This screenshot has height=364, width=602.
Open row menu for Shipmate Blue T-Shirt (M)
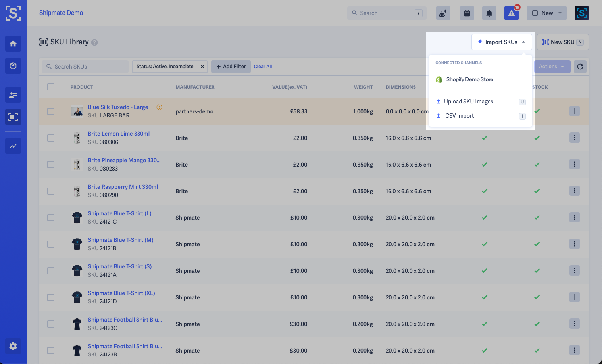coord(575,244)
